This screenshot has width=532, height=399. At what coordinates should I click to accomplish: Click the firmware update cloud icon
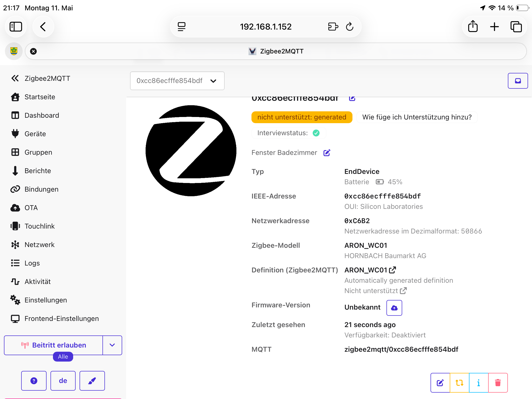(x=394, y=308)
